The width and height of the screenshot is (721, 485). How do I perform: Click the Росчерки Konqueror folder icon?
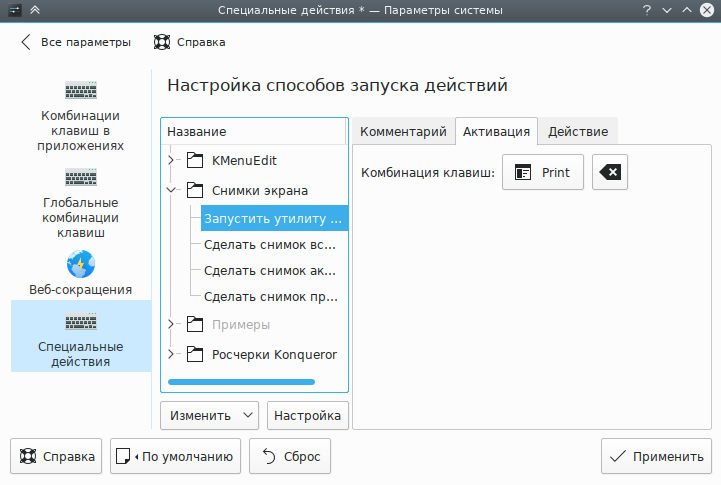pyautogui.click(x=194, y=354)
